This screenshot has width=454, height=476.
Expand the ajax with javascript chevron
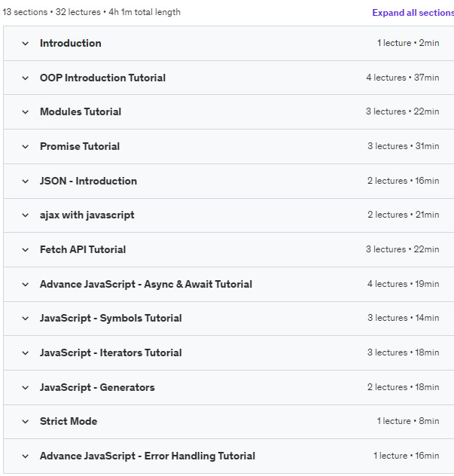pos(26,215)
